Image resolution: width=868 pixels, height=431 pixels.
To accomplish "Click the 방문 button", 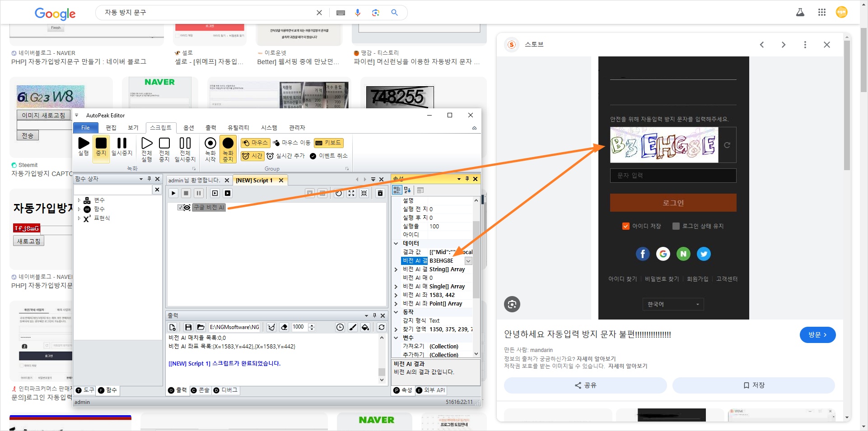I will 817,335.
